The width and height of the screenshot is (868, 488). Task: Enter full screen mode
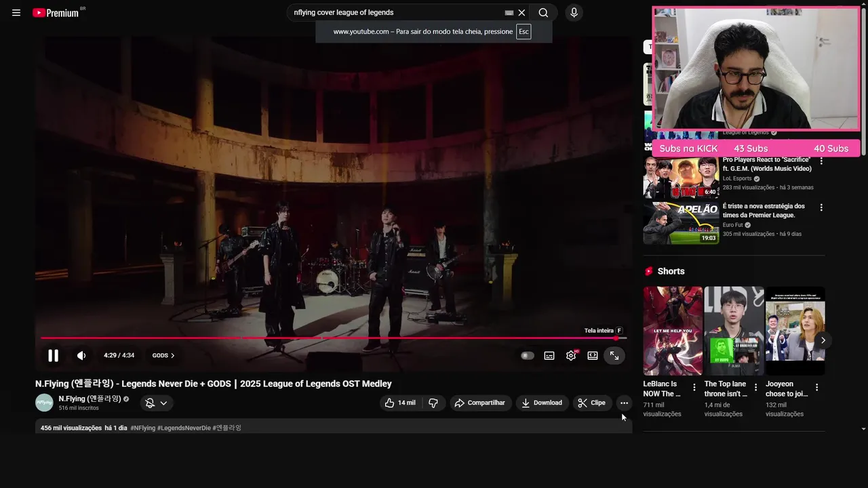614,355
